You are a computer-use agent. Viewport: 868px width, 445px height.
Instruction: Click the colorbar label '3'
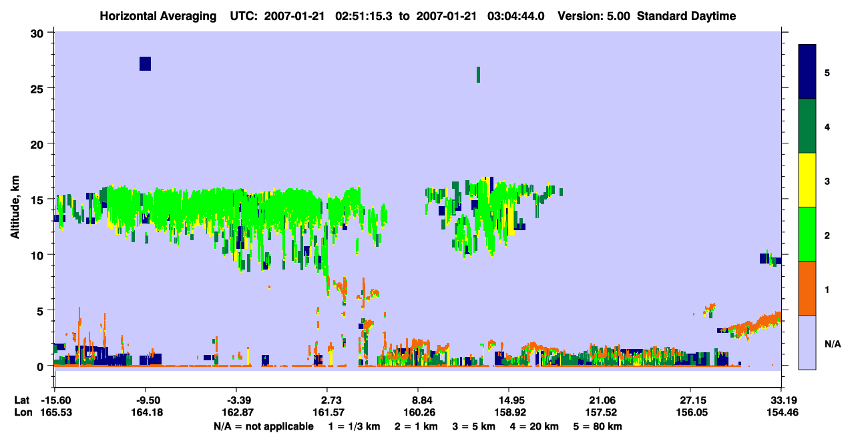point(827,180)
